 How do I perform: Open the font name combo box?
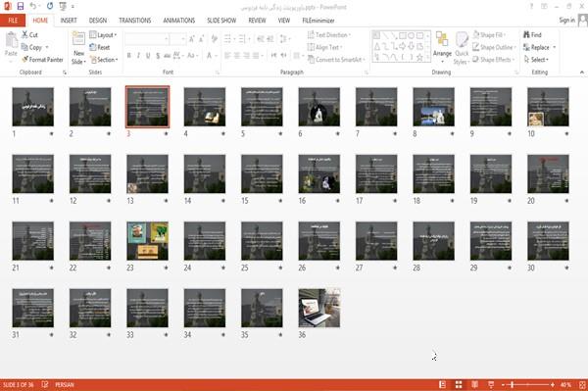(147, 39)
